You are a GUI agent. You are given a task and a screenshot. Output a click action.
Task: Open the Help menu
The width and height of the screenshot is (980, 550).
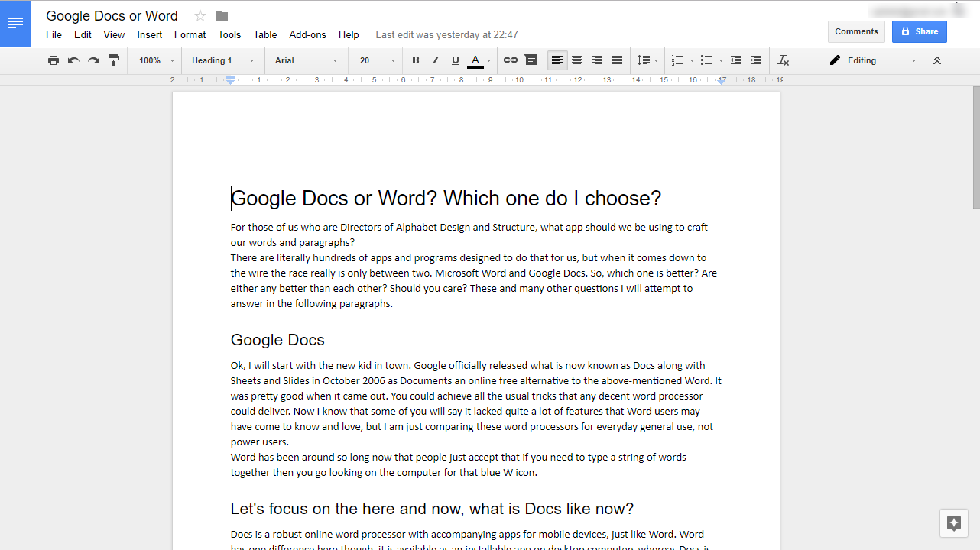coord(349,34)
